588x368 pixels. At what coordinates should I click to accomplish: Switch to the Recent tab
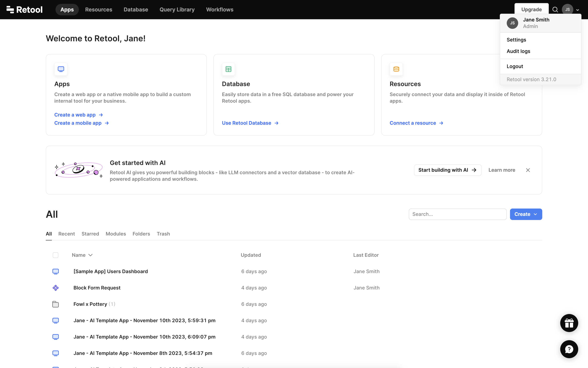click(x=67, y=234)
